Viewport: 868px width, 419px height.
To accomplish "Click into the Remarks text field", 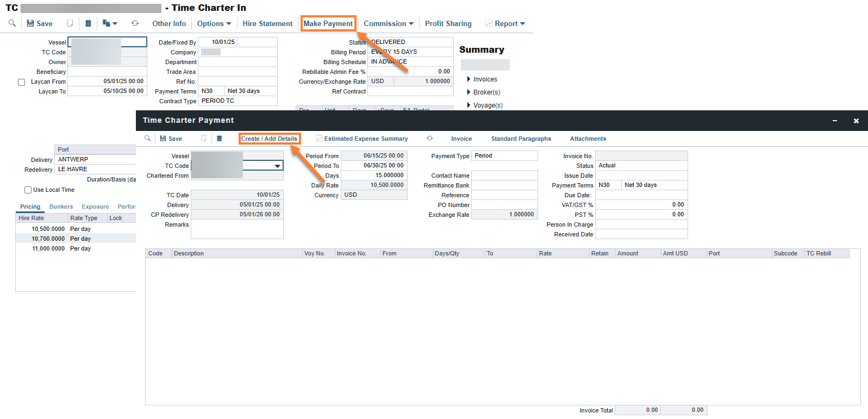I will pyautogui.click(x=237, y=229).
